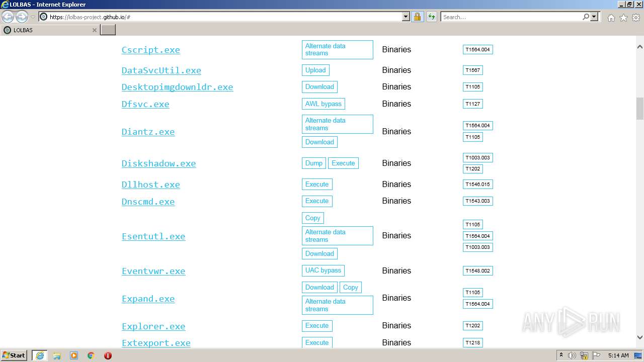Click the scrollbar down arrow
This screenshot has width=644, height=362.
639,337
